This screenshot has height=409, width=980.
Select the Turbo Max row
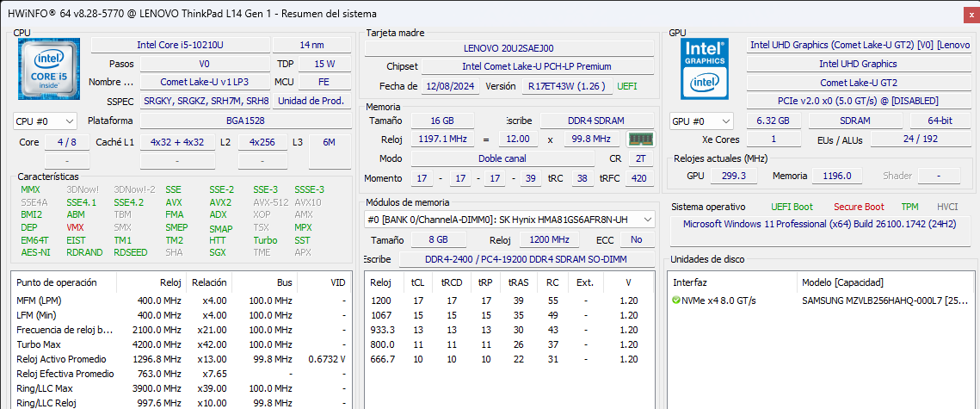182,344
